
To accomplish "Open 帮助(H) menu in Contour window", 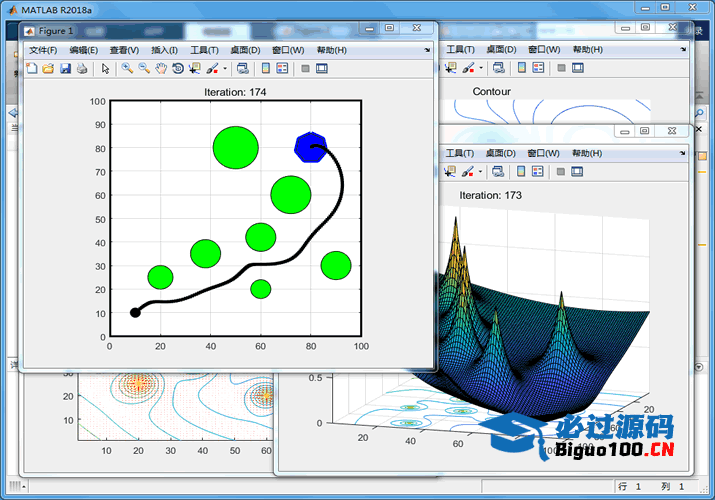I will [x=587, y=49].
